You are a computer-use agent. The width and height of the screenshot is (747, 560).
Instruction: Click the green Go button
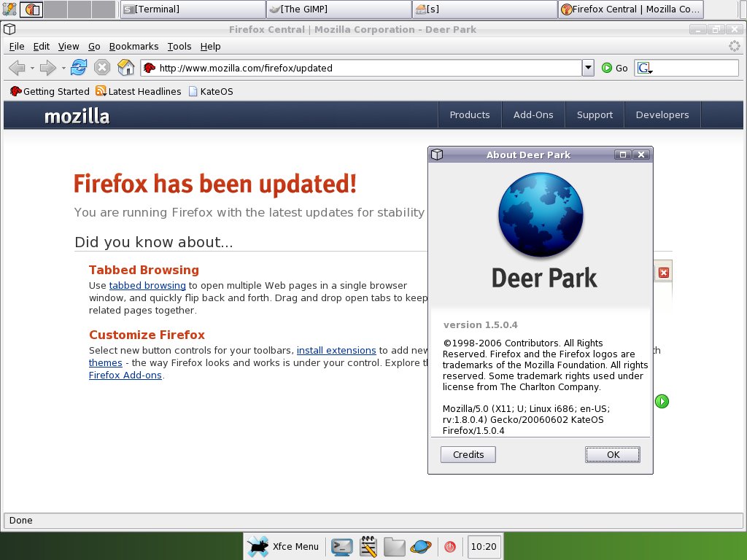point(614,68)
